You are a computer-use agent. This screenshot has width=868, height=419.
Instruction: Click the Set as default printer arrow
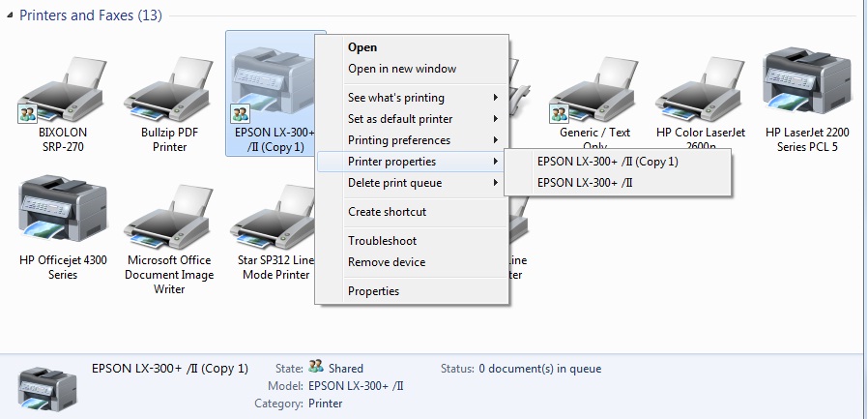pos(496,119)
